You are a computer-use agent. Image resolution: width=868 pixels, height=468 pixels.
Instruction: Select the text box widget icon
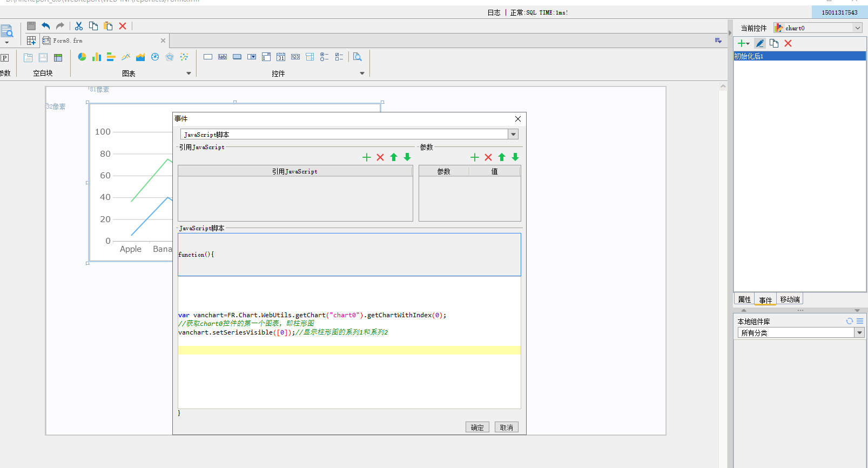click(x=208, y=57)
